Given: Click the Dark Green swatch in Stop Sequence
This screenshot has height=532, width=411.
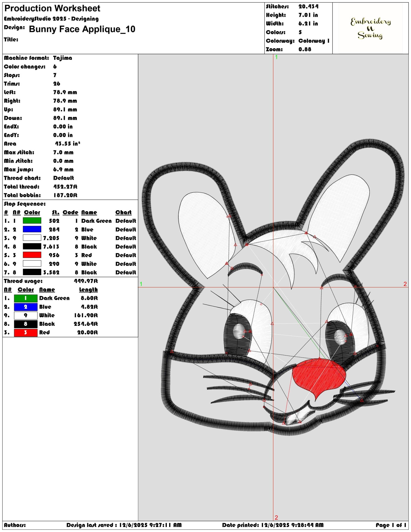Looking at the screenshot, I should tap(32, 220).
